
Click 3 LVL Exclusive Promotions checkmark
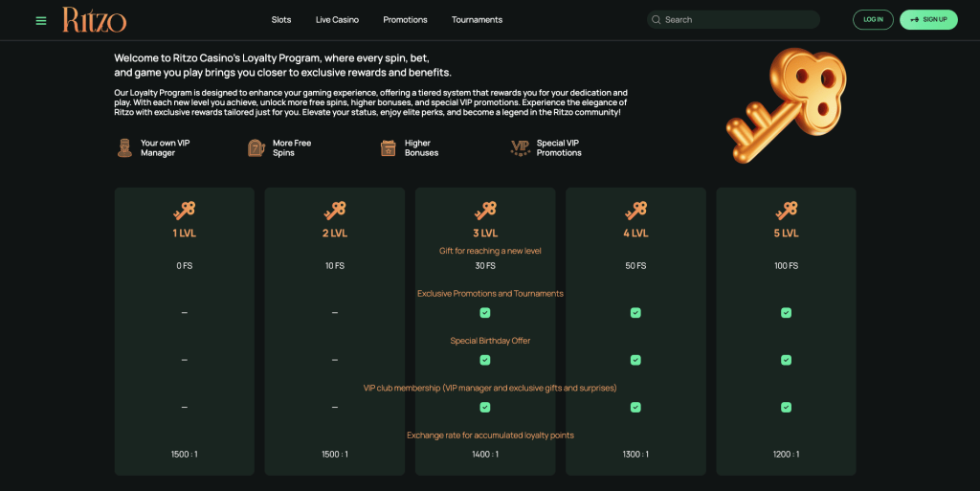click(485, 313)
